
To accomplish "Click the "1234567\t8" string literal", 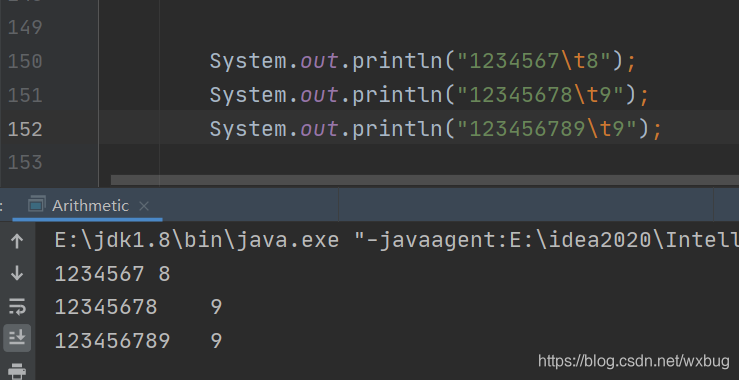I will pyautogui.click(x=534, y=61).
